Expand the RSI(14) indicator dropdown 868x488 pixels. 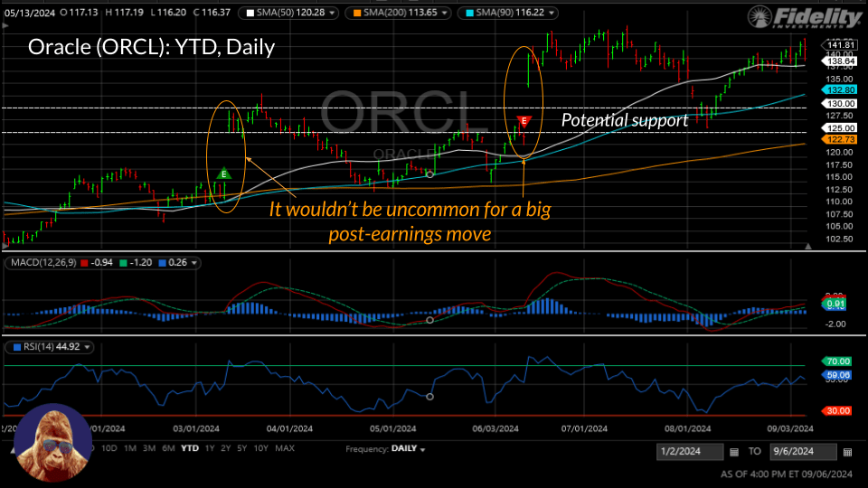point(89,346)
